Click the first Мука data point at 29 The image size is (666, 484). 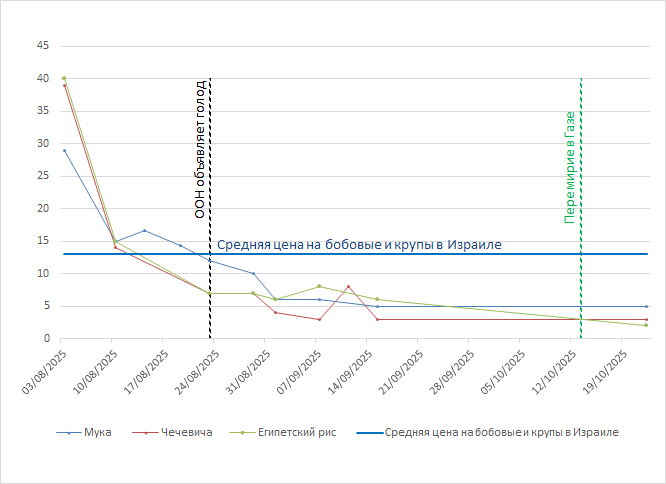point(64,150)
